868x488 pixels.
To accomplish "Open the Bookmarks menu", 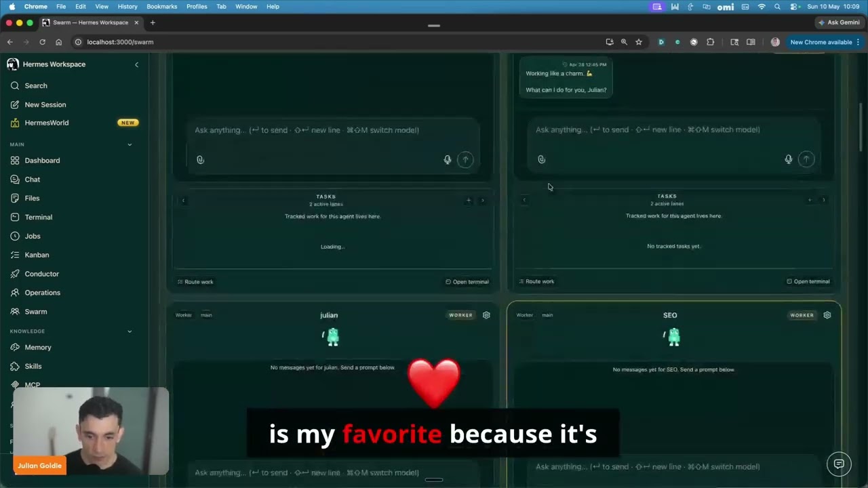I will click(x=162, y=6).
